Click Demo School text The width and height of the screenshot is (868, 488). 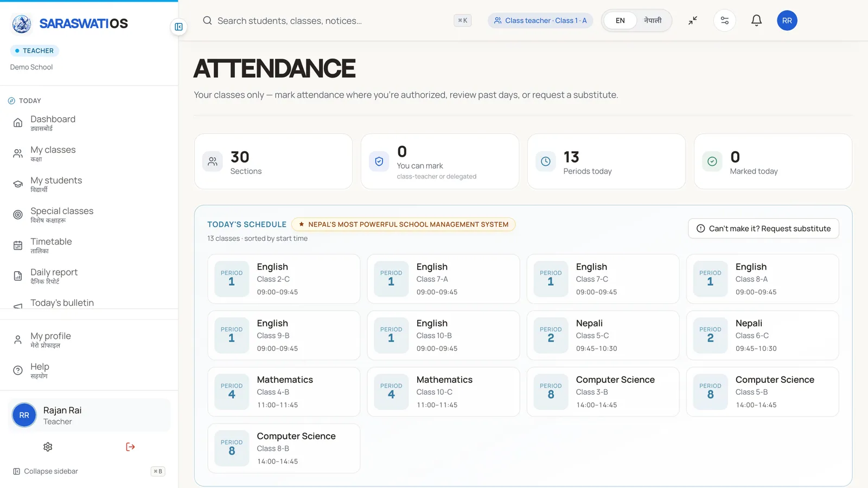coord(31,67)
